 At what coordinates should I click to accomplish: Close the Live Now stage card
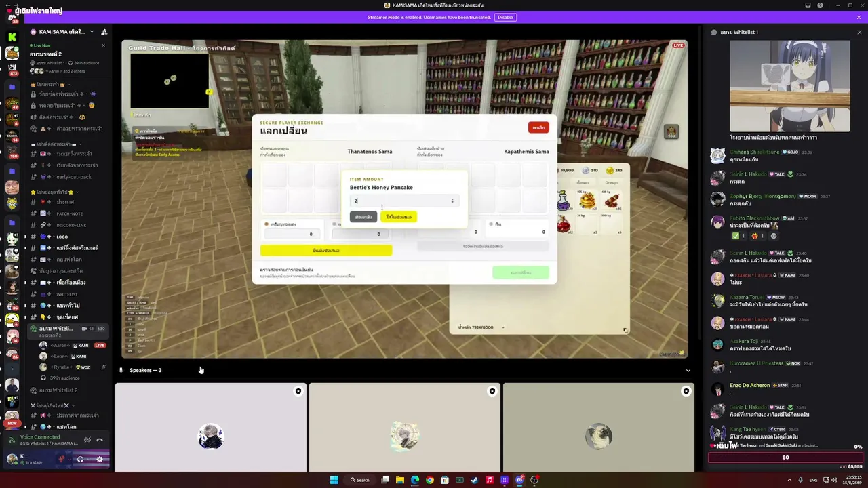pyautogui.click(x=103, y=45)
